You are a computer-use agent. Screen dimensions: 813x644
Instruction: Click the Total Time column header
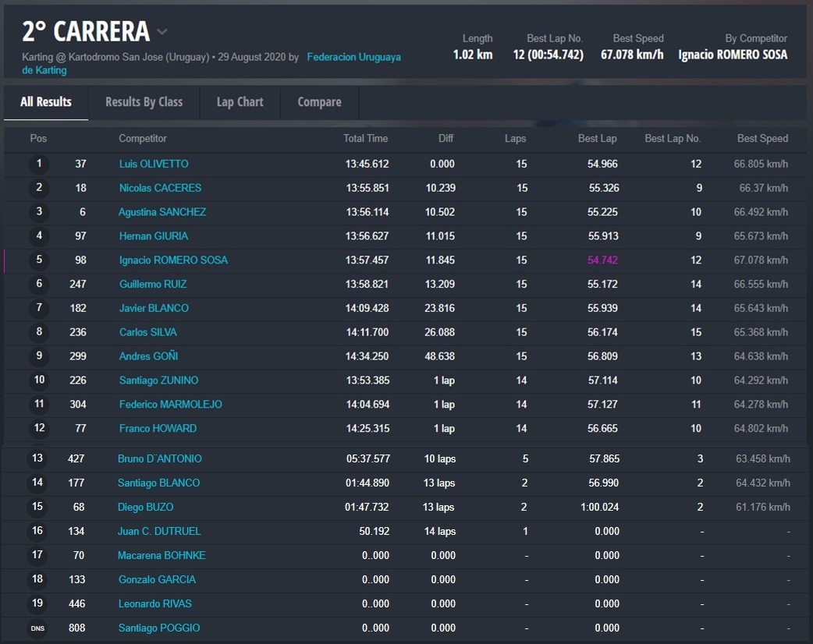point(365,139)
